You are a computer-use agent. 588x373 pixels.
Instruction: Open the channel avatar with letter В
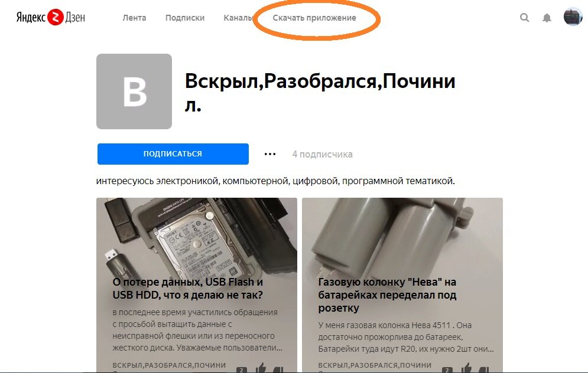[134, 91]
